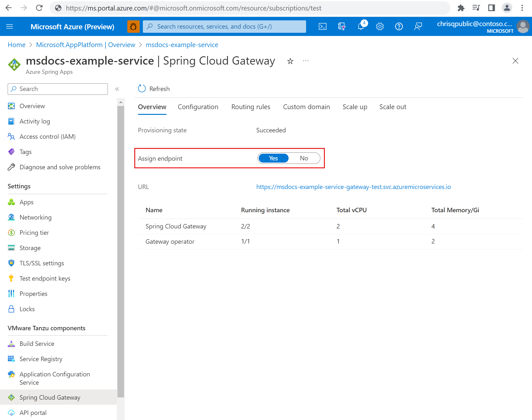Click the orange bug report icon
532x420 pixels.
tap(133, 26)
